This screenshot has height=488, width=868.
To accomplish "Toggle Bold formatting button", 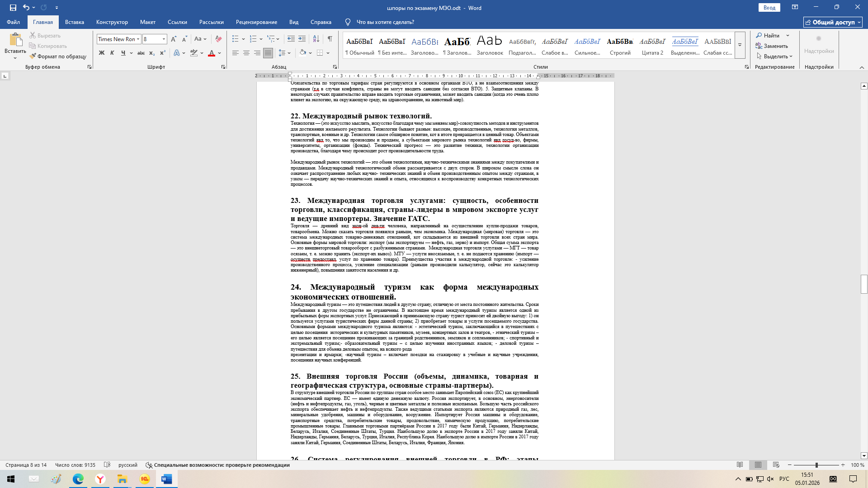I will click(x=102, y=53).
